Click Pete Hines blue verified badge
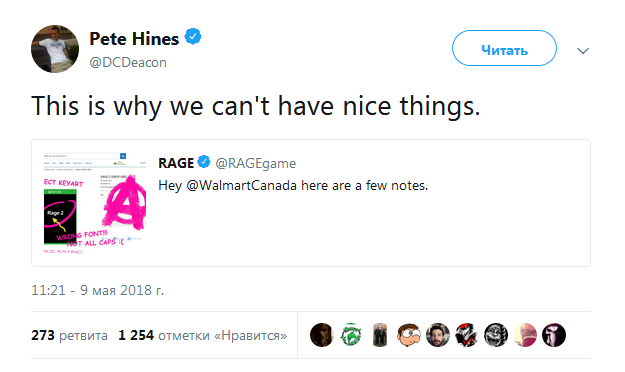Image resolution: width=625 pixels, height=372 pixels. pos(193,37)
